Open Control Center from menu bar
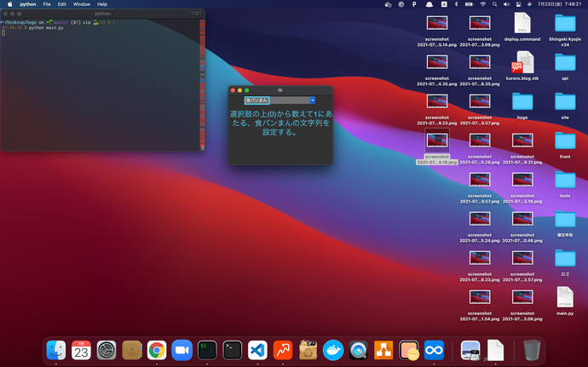The height and width of the screenshot is (367, 588). point(519,4)
